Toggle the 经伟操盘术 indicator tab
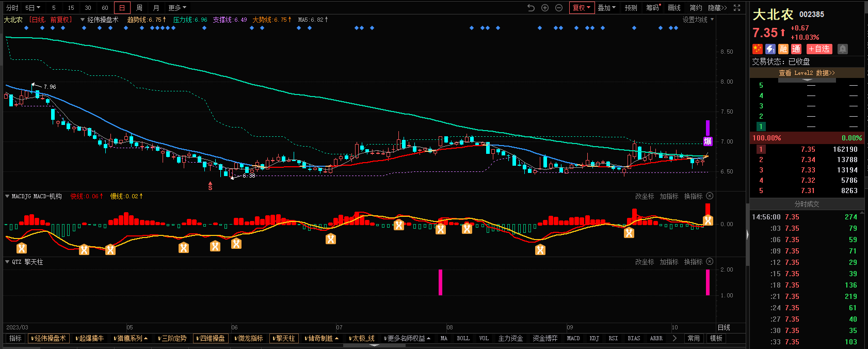 pos(49,339)
